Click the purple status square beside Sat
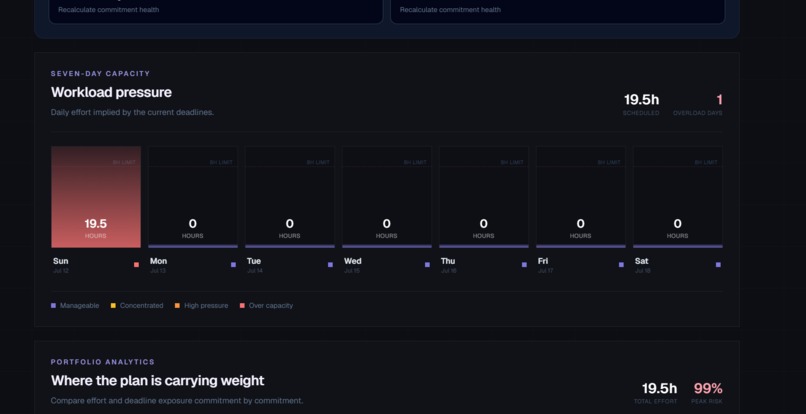Screen dimensions: 806x414 (718, 265)
